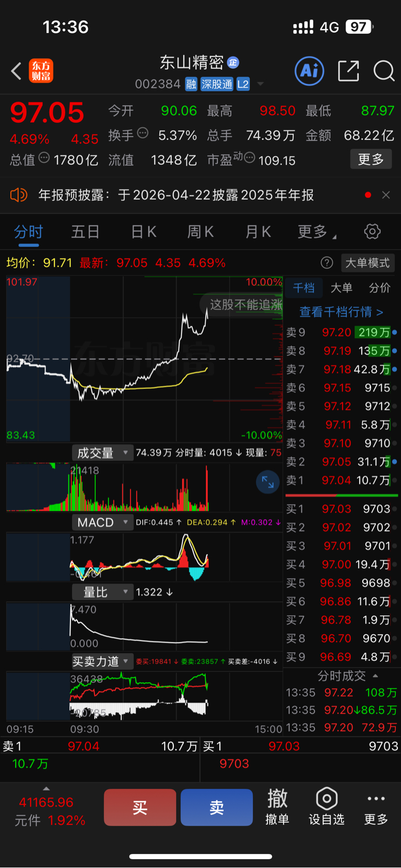Open the 东方财富 logo icon
This screenshot has height=868, width=401.
(x=41, y=71)
